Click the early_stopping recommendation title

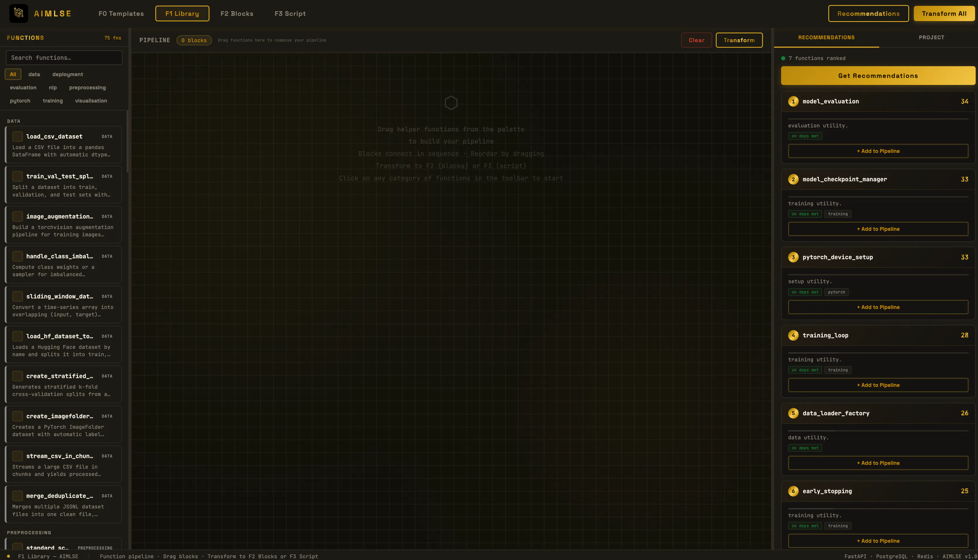[827, 491]
